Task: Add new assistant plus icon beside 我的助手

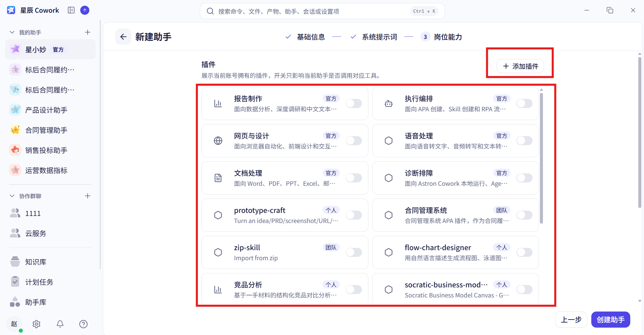Action: 88,32
